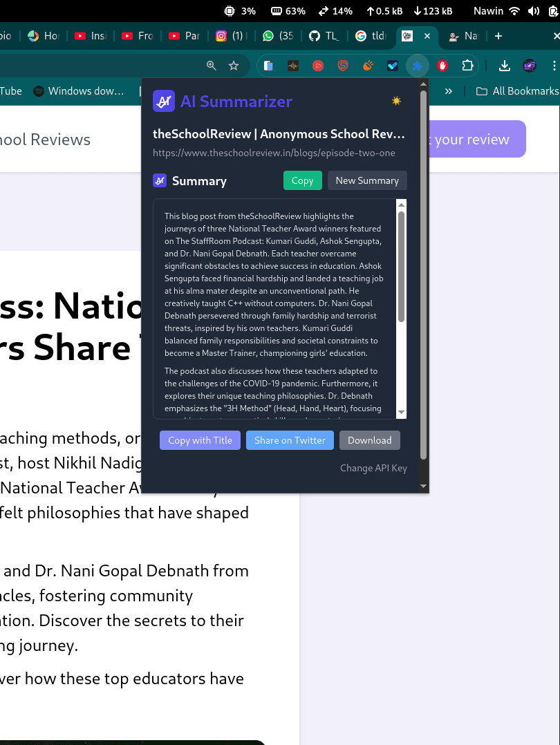Copy the summary with the green Copy button
This screenshot has height=745, width=560.
[302, 180]
